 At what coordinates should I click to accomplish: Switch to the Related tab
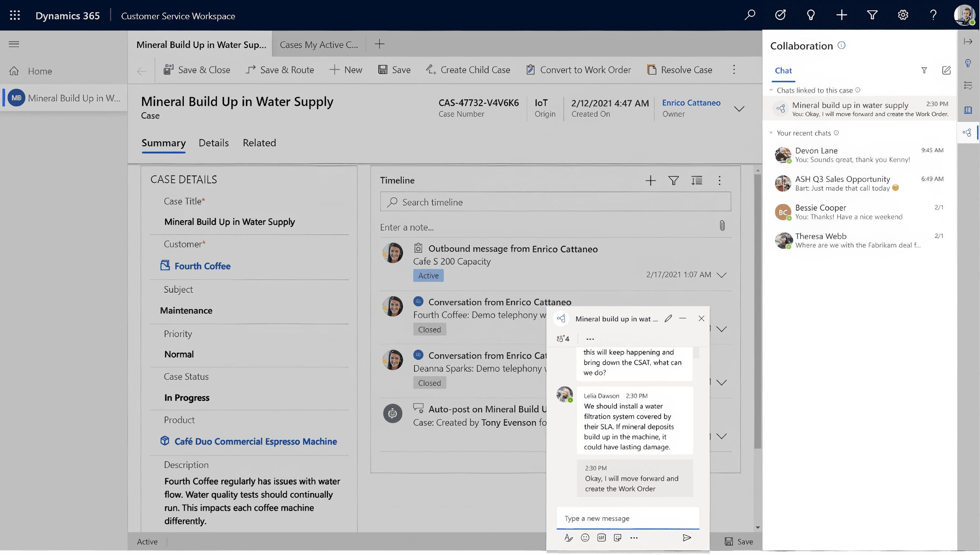point(259,143)
